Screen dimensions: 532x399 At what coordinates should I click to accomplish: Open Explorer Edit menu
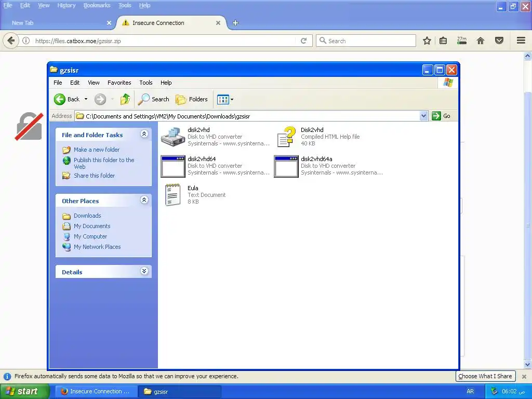[x=75, y=83]
